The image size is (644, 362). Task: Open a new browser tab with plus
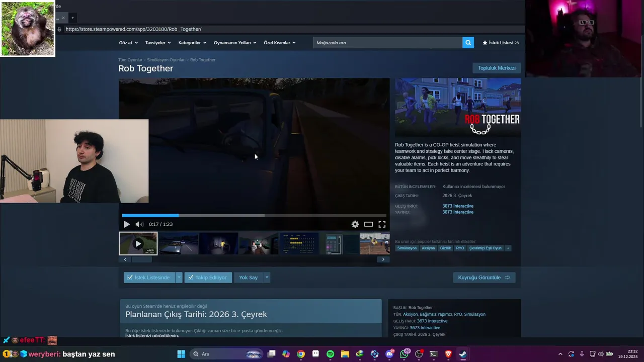click(72, 18)
